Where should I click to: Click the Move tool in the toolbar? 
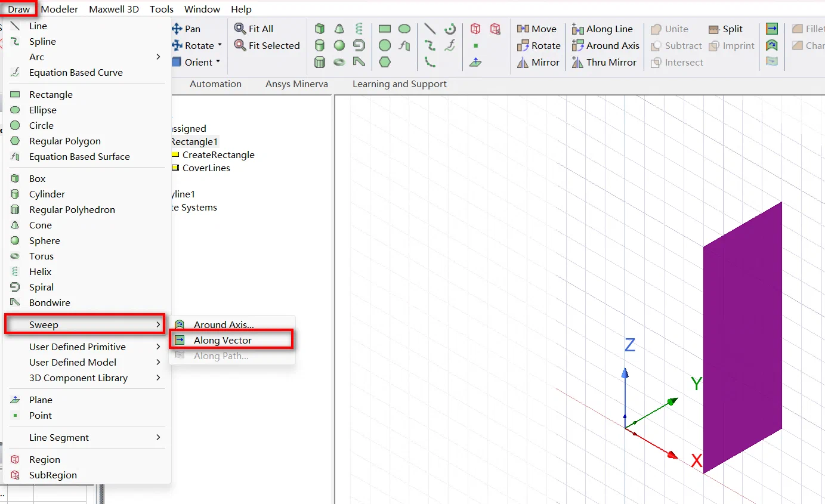[x=536, y=29]
